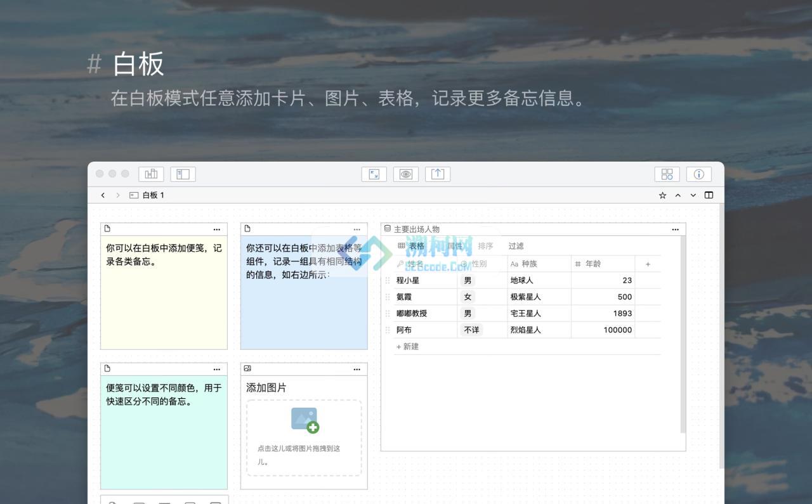
Task: Open the components grid toolbar icon
Action: (x=667, y=174)
